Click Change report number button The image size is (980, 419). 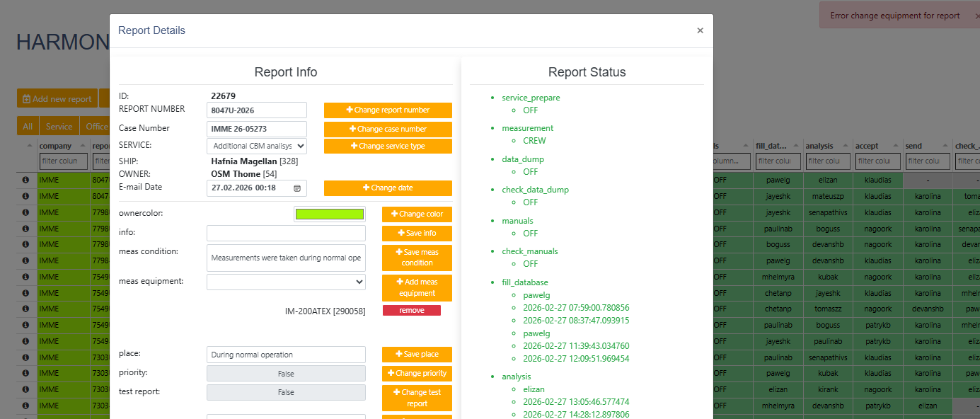point(388,110)
